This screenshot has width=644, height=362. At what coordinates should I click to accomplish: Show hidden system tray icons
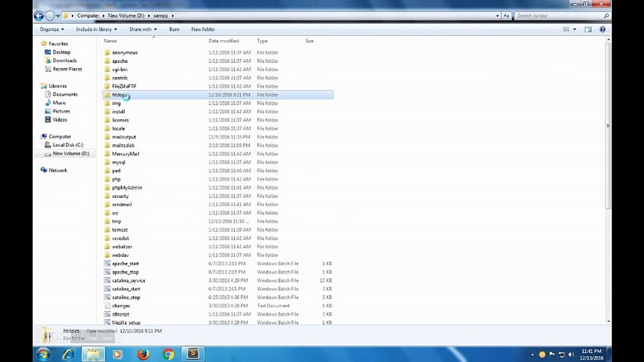coord(532,354)
